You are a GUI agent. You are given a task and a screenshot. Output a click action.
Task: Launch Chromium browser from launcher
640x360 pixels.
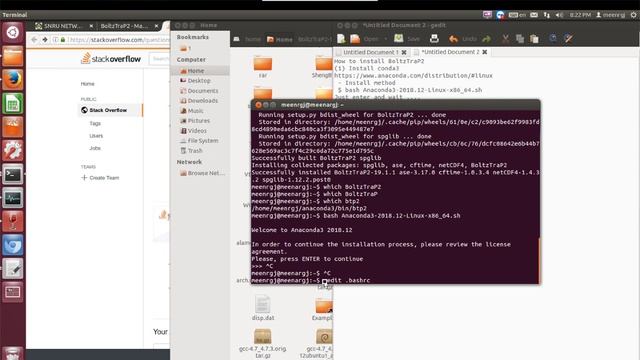coord(13,245)
